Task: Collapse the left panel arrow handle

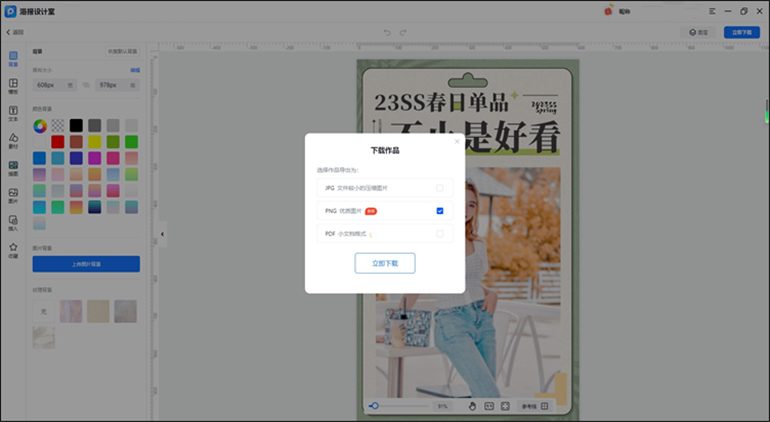Action: point(163,234)
